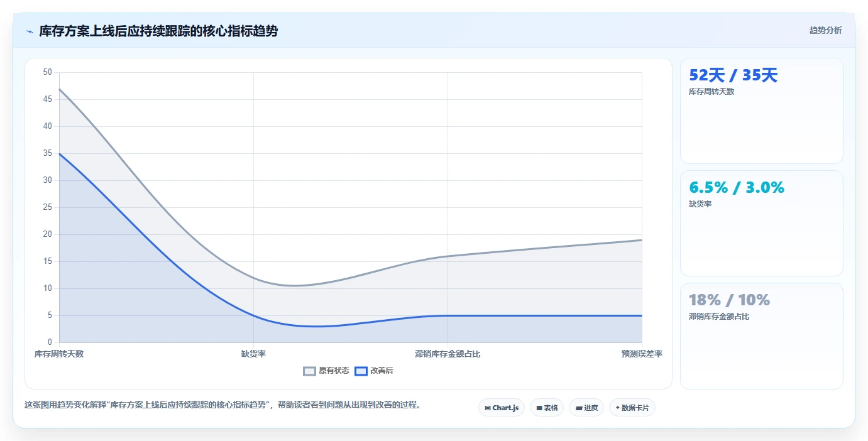Click the 库存周转天数 x-axis label
The image size is (868, 441).
(59, 354)
